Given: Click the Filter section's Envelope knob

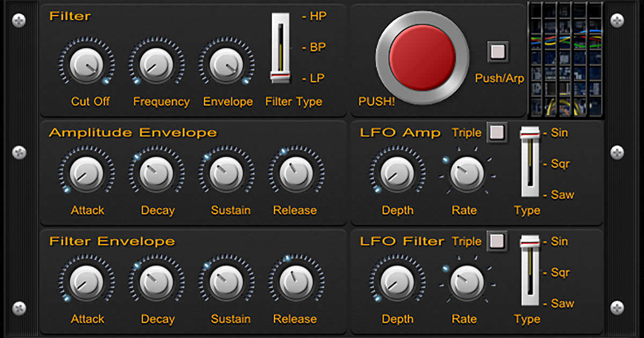Looking at the screenshot, I should point(226,64).
